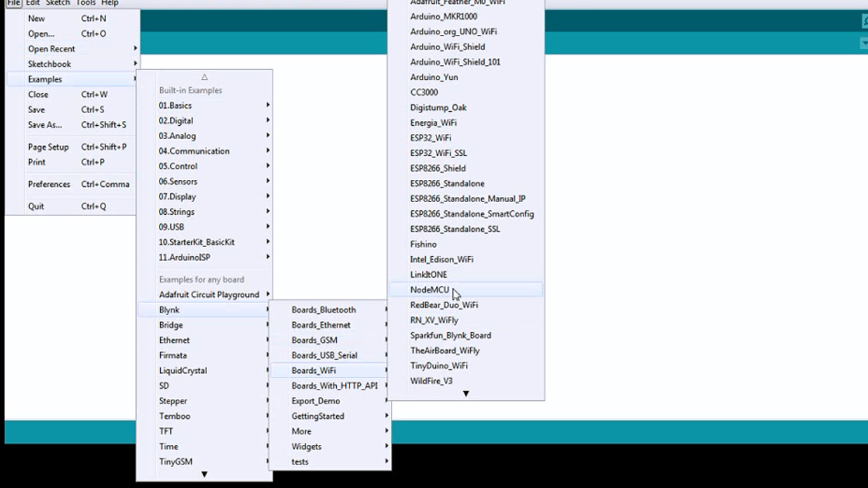Open Boards_Bluetooth submenu
The height and width of the screenshot is (488, 868).
pos(330,310)
